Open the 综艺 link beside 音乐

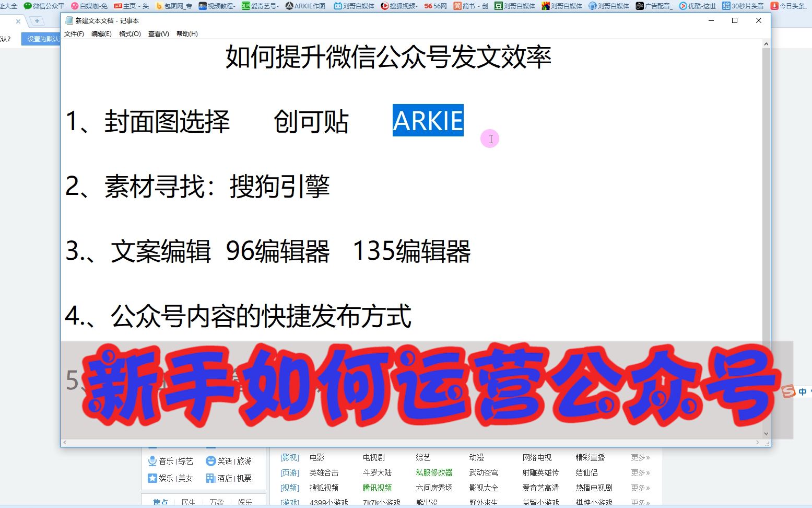[186, 461]
